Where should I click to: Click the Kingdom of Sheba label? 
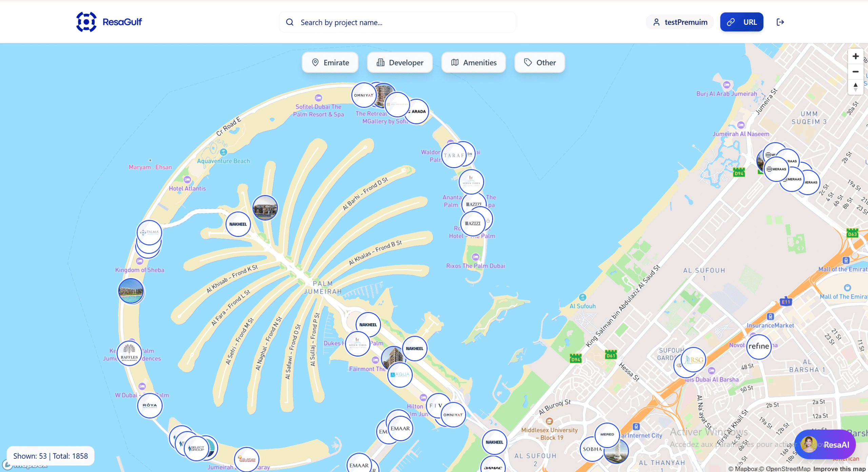[x=140, y=270]
